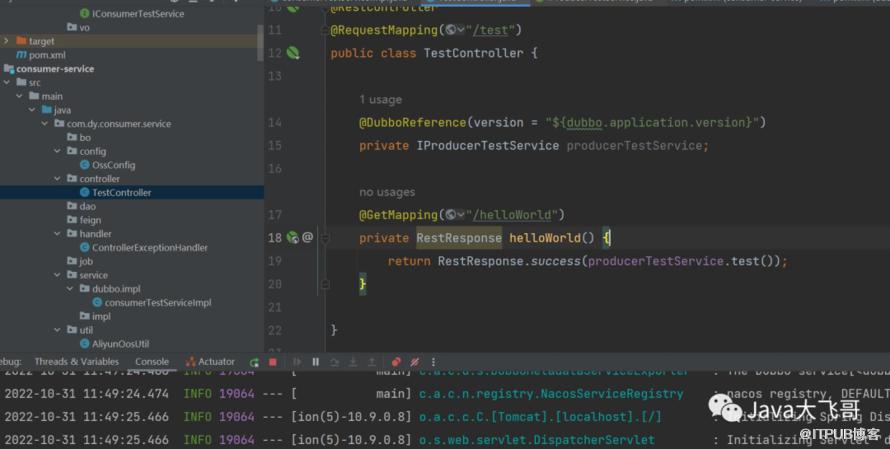890x449 pixels.
Task: Pause the program execution
Action: (316, 362)
